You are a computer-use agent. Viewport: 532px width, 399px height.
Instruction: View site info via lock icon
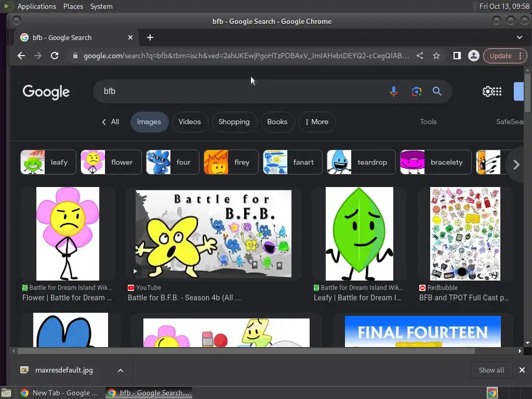(75, 56)
